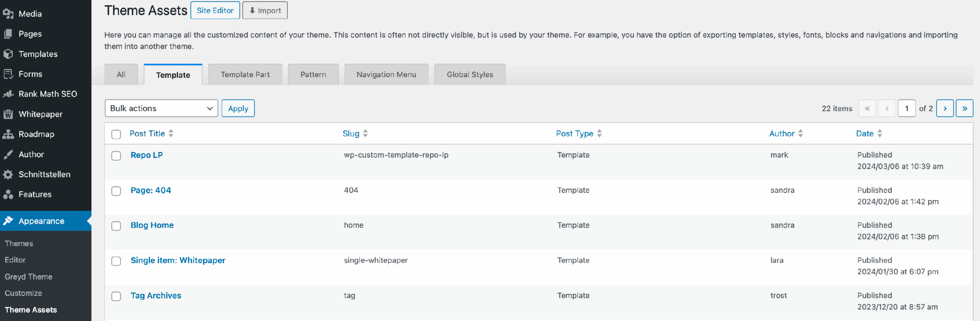Click the 22 items count text
The height and width of the screenshot is (321, 980).
pos(837,109)
